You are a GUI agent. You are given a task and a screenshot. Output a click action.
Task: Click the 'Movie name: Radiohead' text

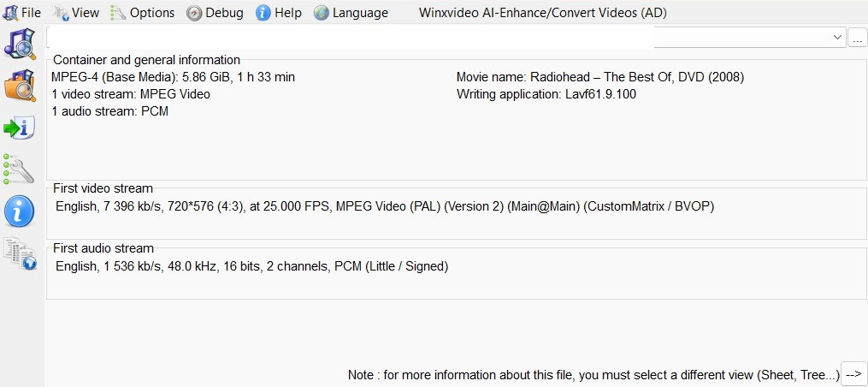599,77
